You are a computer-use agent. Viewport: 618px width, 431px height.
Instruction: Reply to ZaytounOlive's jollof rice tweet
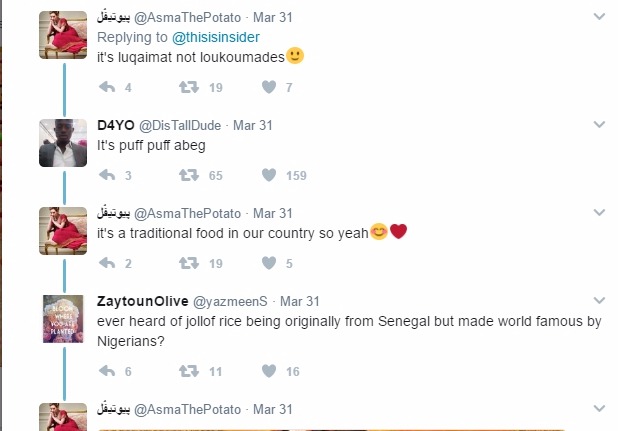108,371
